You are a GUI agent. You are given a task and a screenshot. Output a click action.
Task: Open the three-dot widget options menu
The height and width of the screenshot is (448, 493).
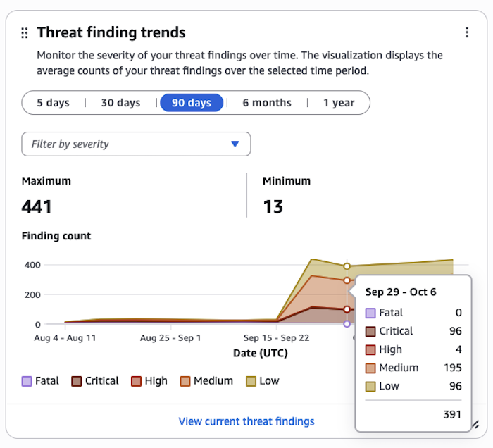(x=466, y=32)
